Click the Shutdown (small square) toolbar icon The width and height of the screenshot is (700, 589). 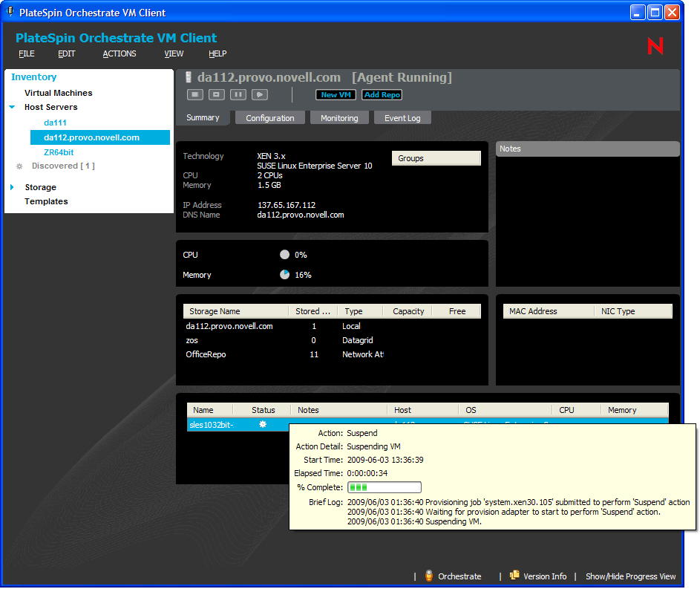point(216,94)
